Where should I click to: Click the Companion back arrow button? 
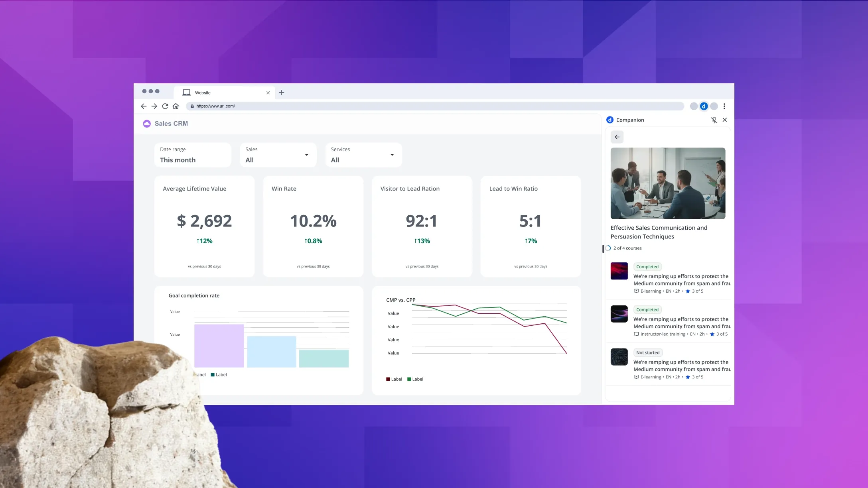click(617, 137)
